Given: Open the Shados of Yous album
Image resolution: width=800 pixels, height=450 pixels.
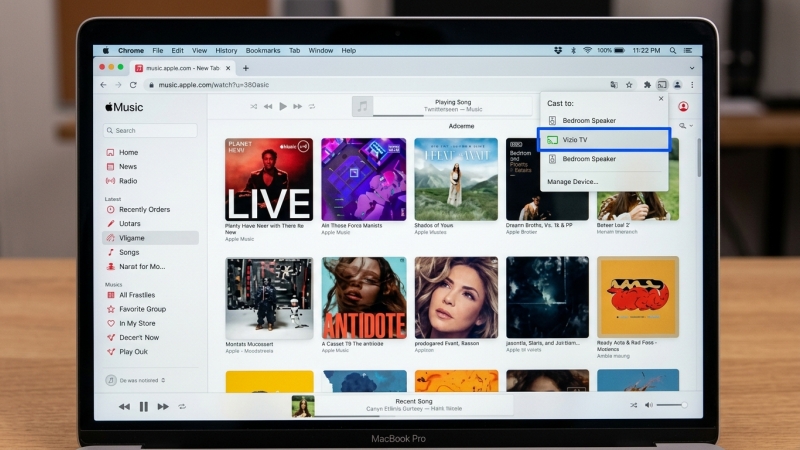Looking at the screenshot, I should 456,179.
